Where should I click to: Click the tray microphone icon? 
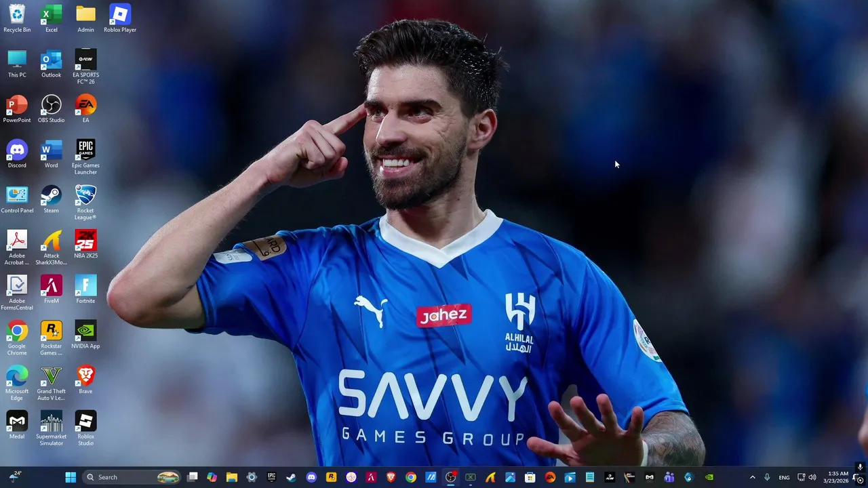[x=767, y=477]
